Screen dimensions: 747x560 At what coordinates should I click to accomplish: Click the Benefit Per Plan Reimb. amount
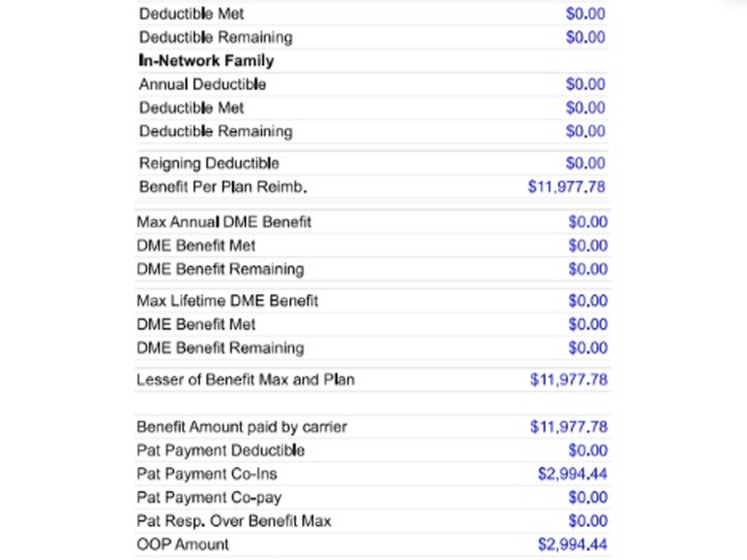566,187
